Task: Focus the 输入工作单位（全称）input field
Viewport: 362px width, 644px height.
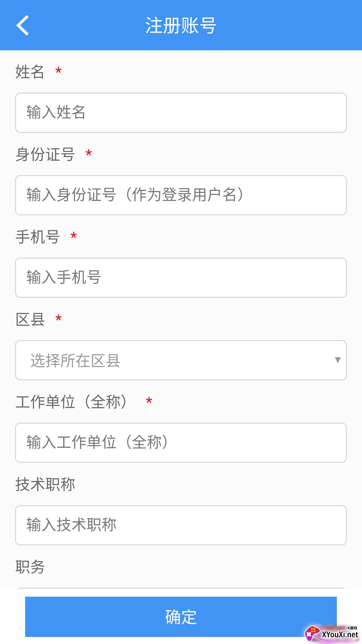Action: pyautogui.click(x=181, y=443)
